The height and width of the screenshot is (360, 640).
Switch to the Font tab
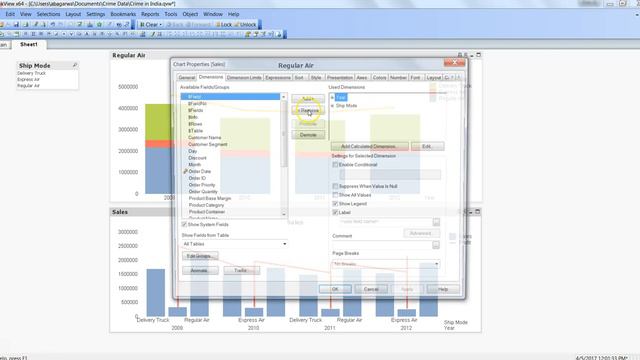[x=416, y=78]
